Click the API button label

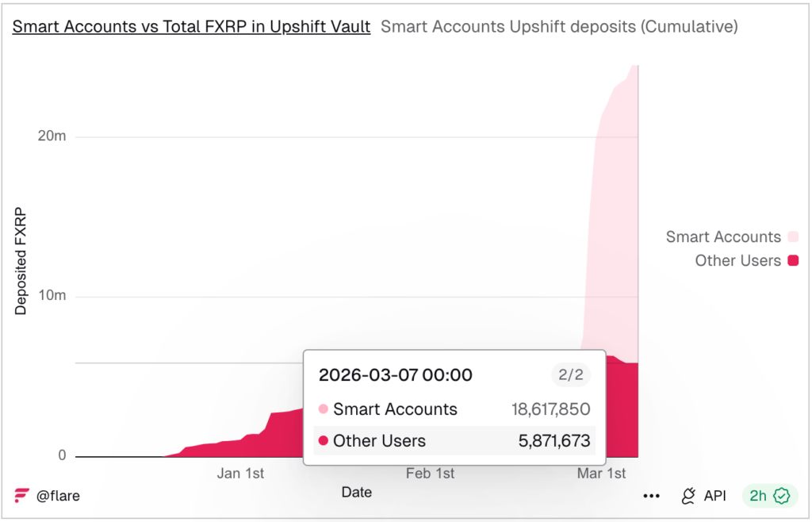coord(714,496)
